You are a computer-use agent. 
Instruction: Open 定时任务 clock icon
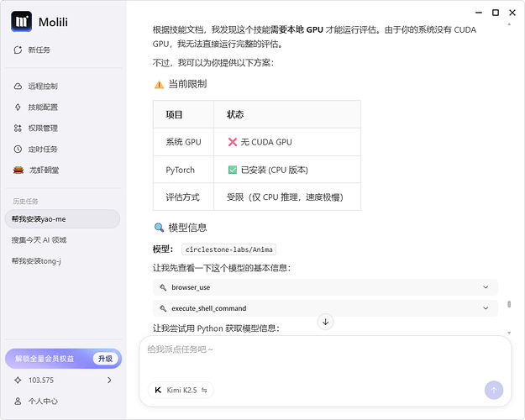pos(18,149)
